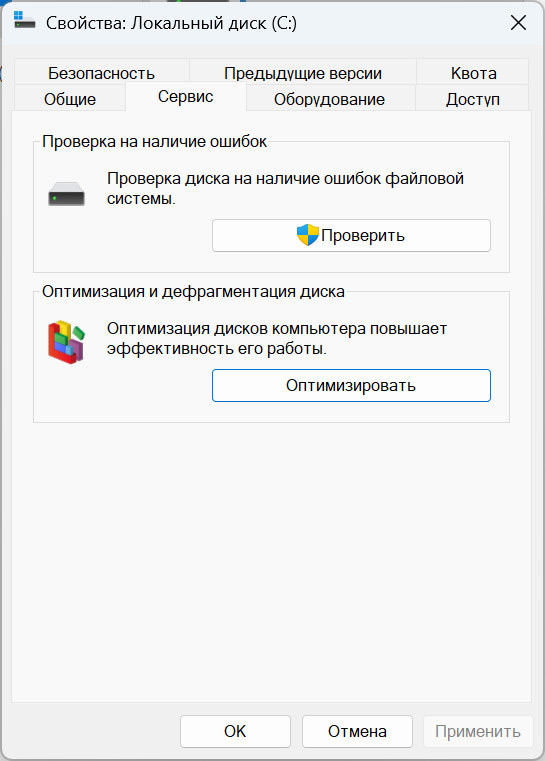Select the Квота tab
The height and width of the screenshot is (761, 545).
point(473,72)
